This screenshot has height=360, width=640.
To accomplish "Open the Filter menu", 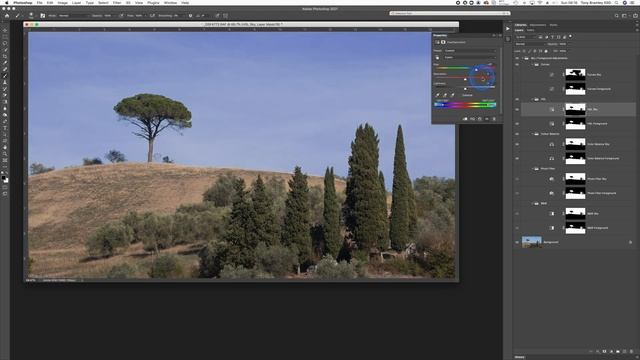I will 117,2.
